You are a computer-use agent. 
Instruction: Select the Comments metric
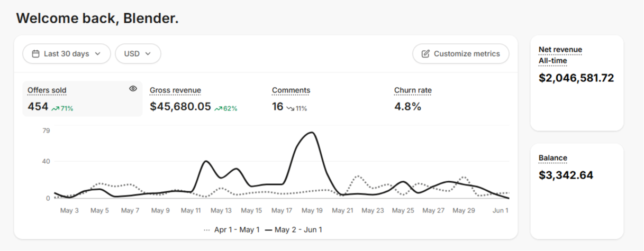click(291, 99)
